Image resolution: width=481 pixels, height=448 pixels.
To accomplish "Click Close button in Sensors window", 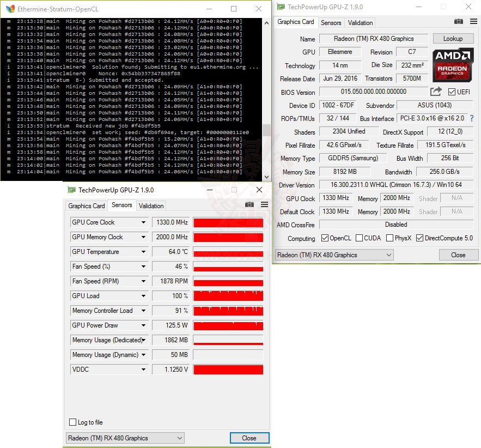I will pos(249,438).
